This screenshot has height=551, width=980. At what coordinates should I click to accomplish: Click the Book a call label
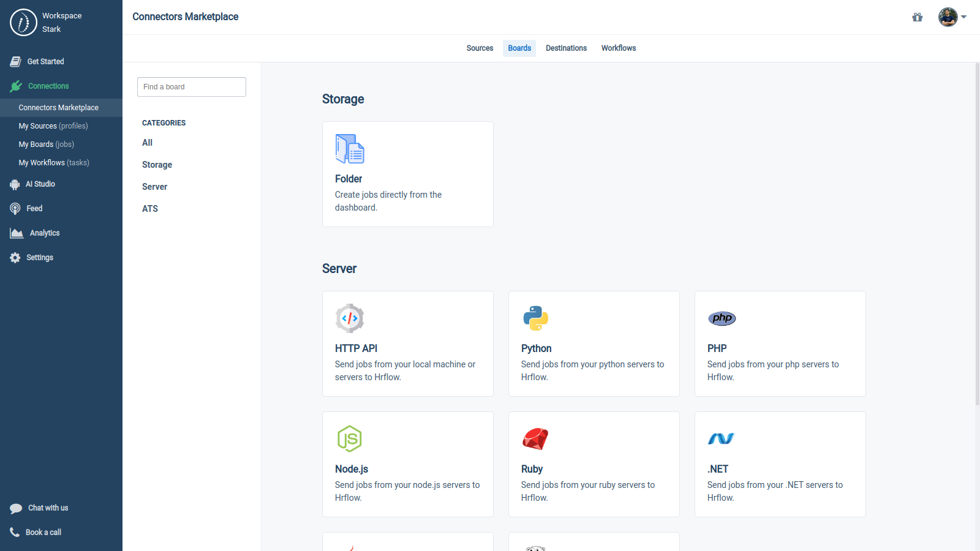[x=43, y=533]
